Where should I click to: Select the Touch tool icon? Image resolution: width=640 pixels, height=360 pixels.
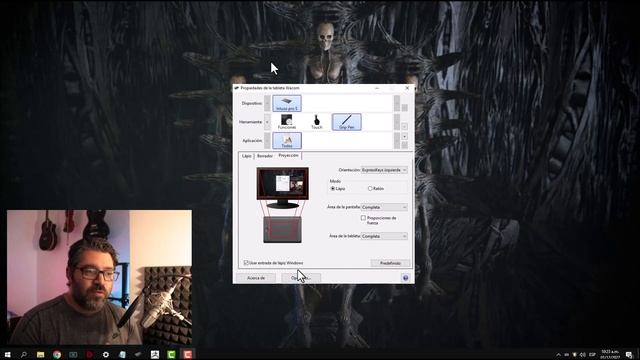(x=316, y=122)
